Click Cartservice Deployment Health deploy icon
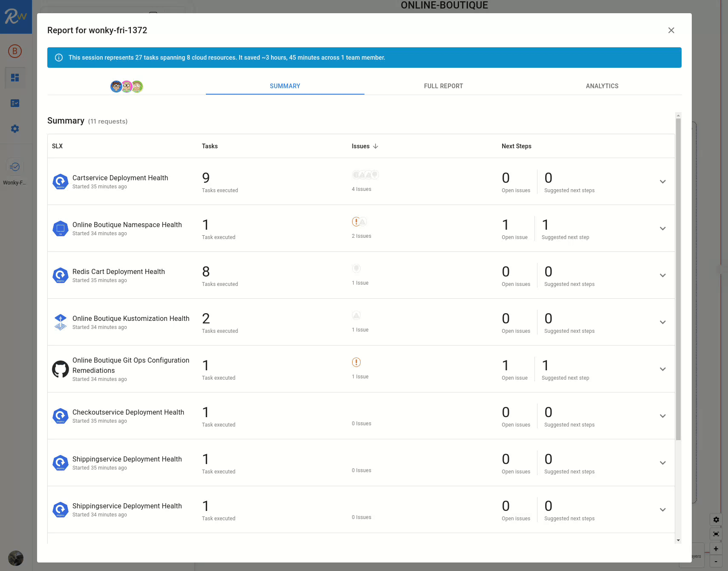The width and height of the screenshot is (728, 571). (x=61, y=182)
